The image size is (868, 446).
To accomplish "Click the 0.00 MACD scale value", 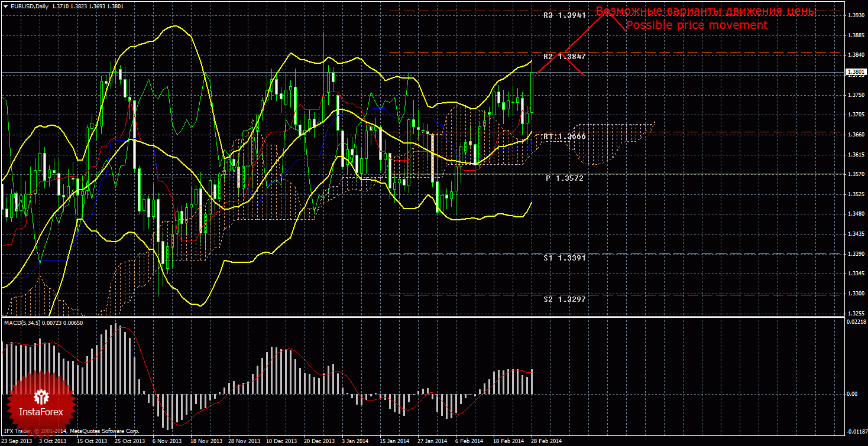I will pyautogui.click(x=852, y=394).
